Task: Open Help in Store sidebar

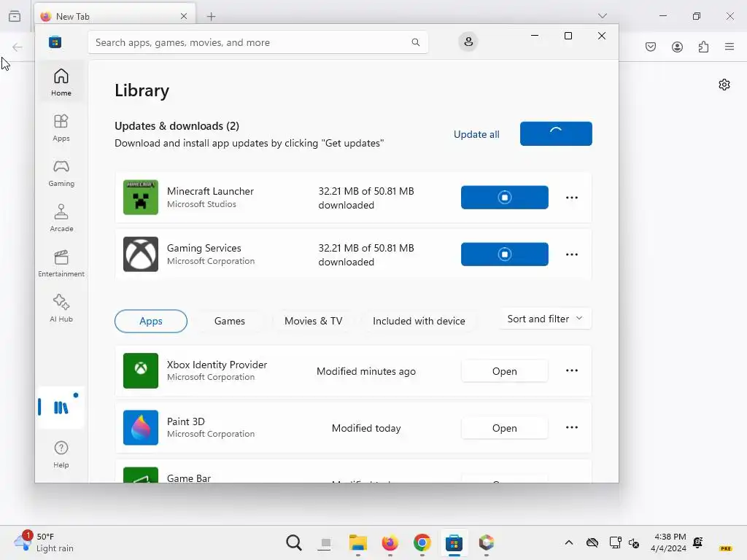Action: point(61,454)
